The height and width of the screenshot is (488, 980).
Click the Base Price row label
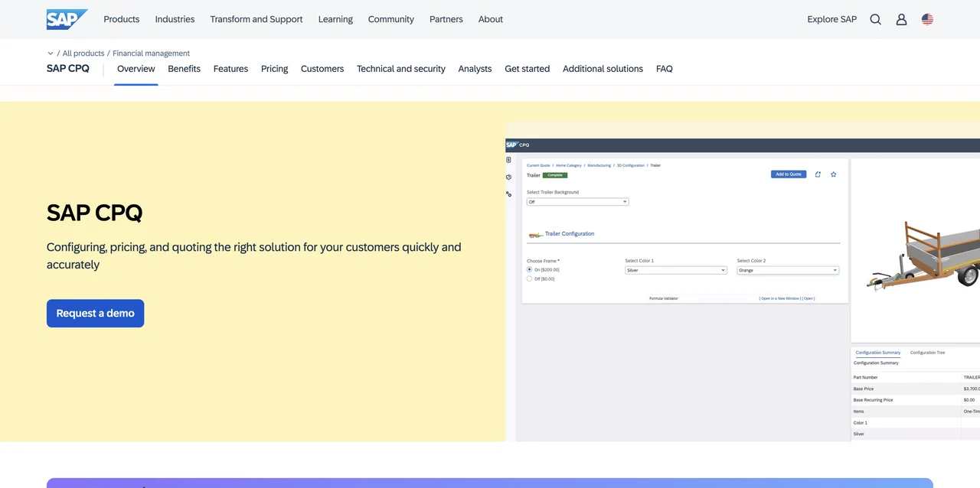pyautogui.click(x=864, y=389)
